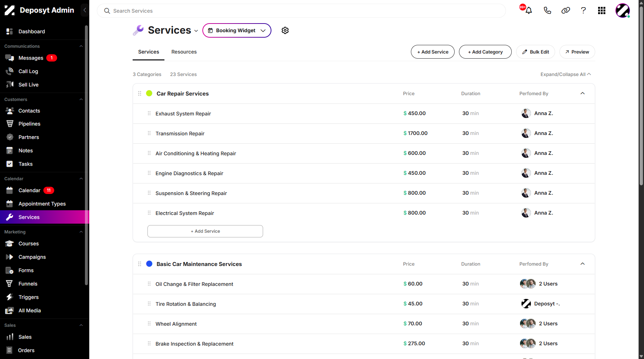
Task: Open the Wheel Alignment service row
Action: click(x=364, y=324)
